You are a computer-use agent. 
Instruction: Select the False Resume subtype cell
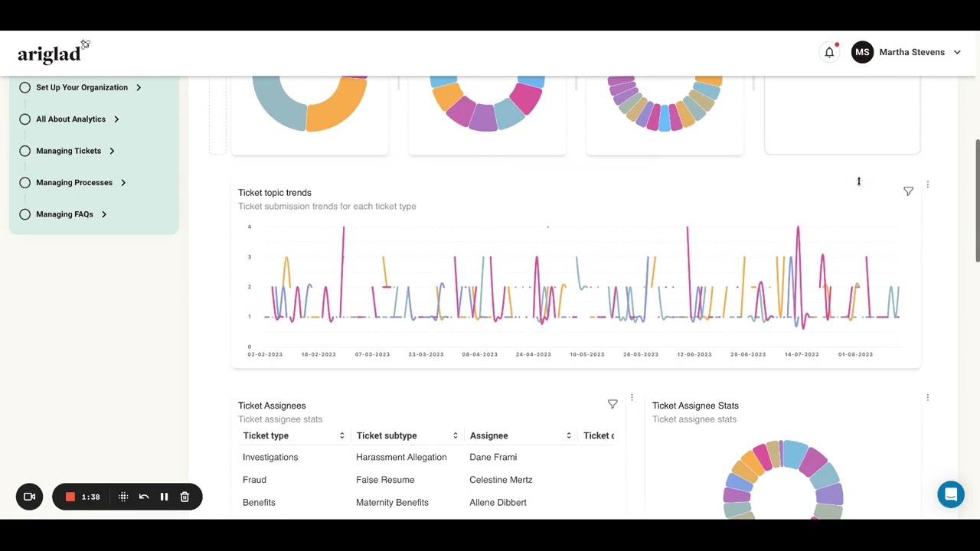[385, 480]
